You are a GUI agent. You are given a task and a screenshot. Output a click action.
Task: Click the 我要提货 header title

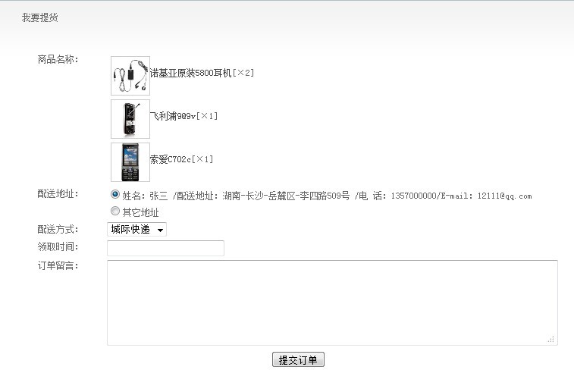click(40, 17)
